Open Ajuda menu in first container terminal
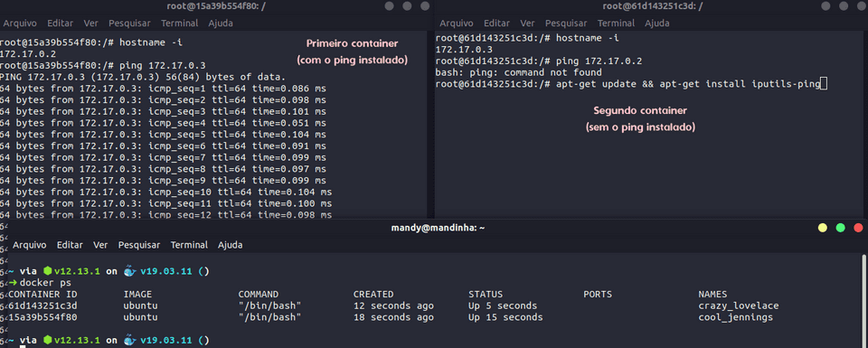Viewport: 868px width, 348px height. (x=221, y=24)
